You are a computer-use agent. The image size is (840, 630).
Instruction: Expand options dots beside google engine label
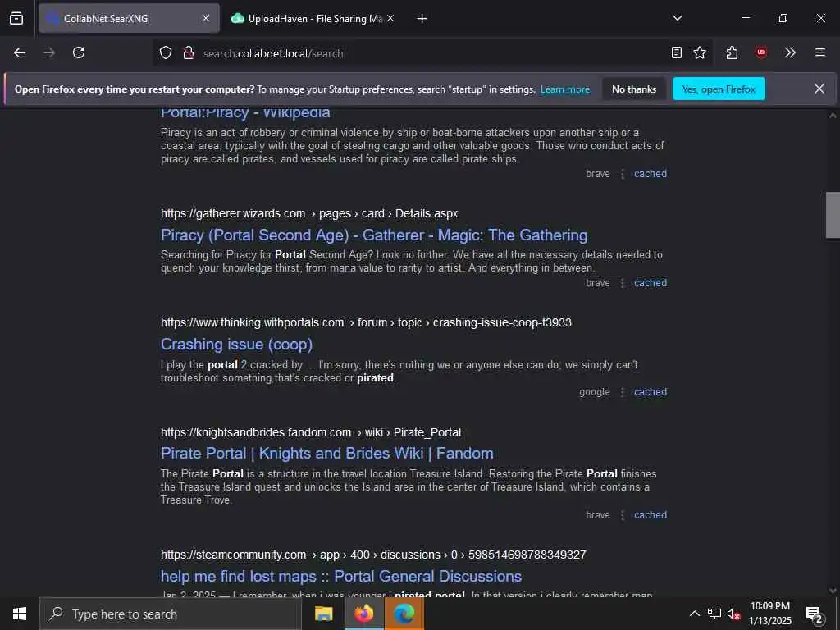623,392
